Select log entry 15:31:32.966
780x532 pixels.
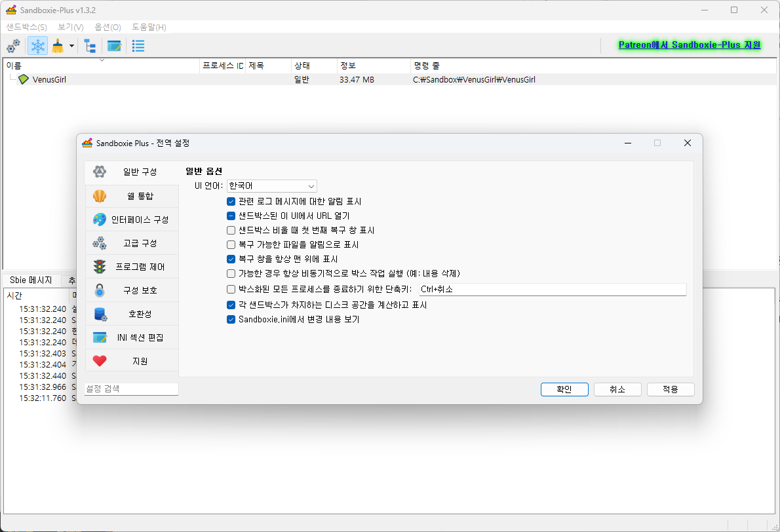click(x=43, y=387)
